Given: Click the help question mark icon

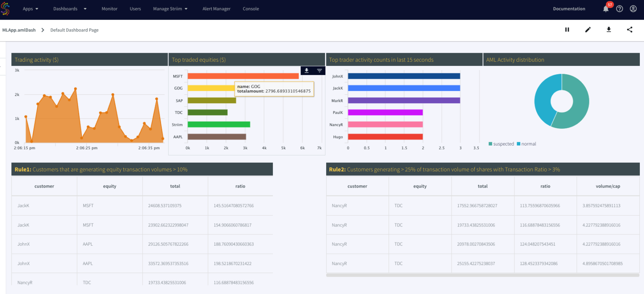Looking at the screenshot, I should [x=619, y=9].
